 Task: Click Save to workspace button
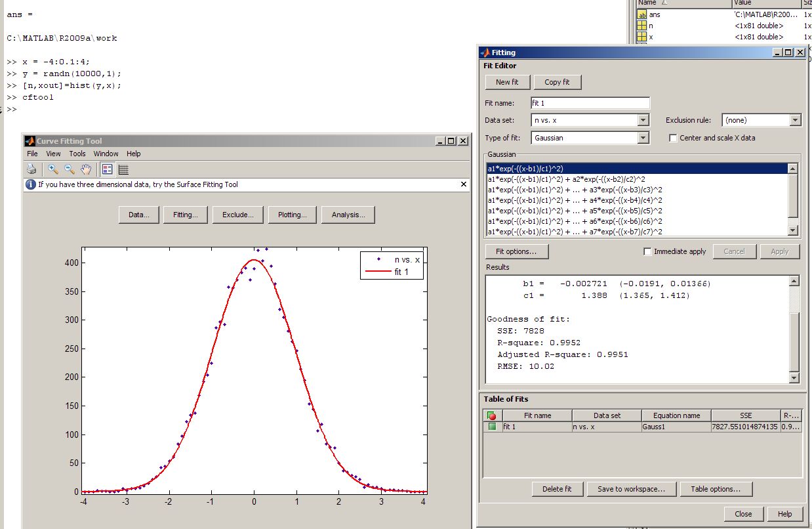click(x=630, y=489)
